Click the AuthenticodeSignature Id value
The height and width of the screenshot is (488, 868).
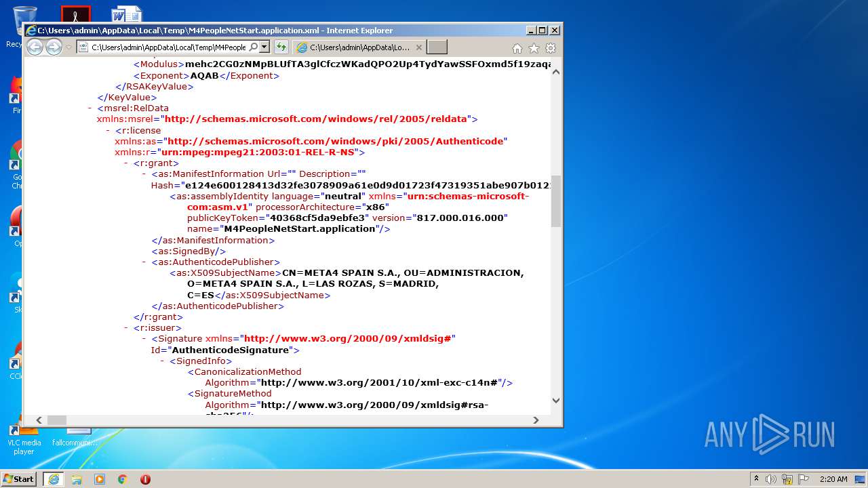(231, 350)
